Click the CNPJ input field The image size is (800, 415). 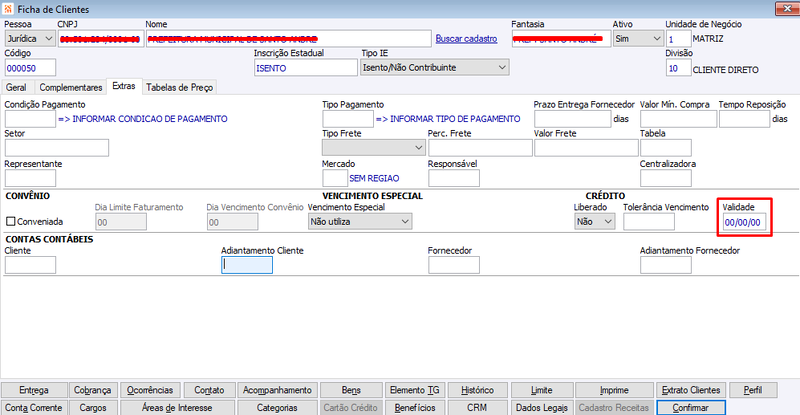point(101,39)
